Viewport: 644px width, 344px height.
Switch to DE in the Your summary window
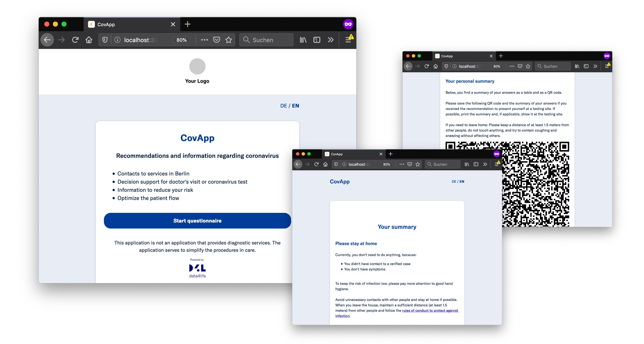(454, 181)
